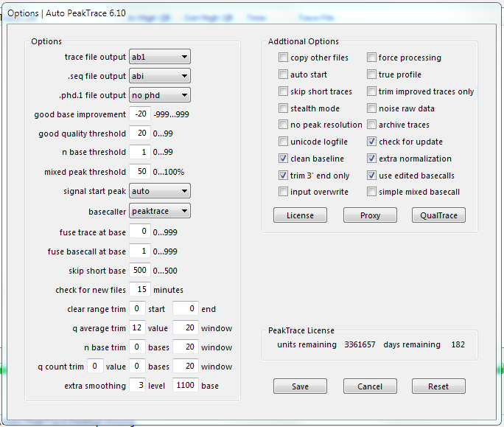Image resolution: width=504 pixels, height=427 pixels.
Task: Toggle input overwrite checkbox
Action: pos(283,192)
